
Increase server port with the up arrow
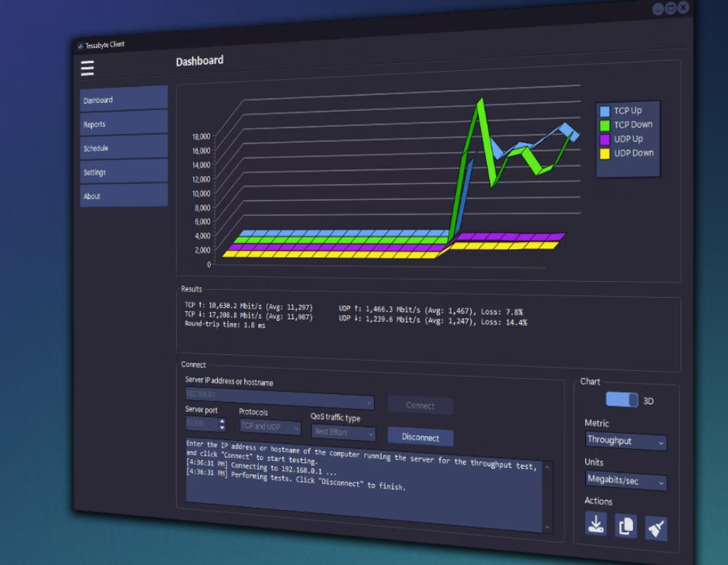point(222,420)
